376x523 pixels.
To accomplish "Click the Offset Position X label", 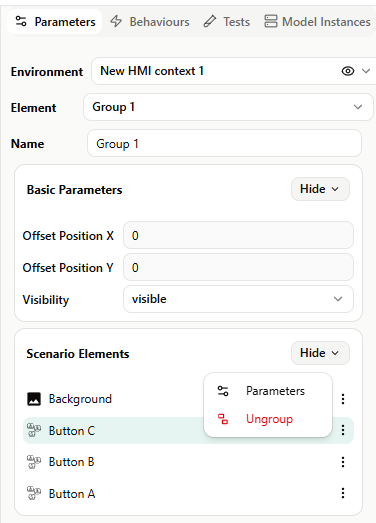I will 68,236.
